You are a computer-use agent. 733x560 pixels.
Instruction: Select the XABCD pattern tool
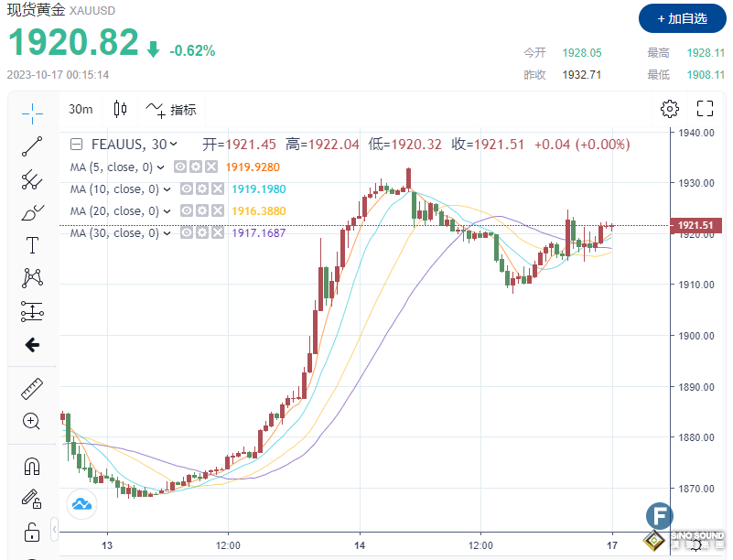click(x=31, y=278)
